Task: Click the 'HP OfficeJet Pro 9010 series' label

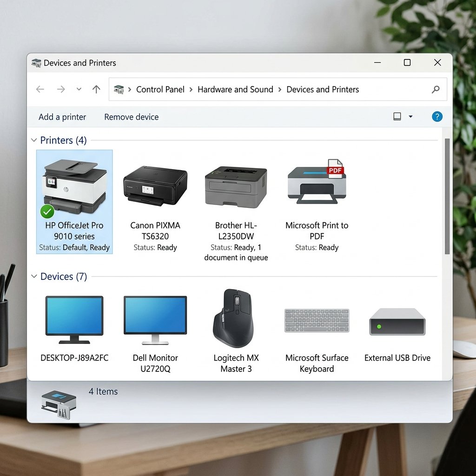Action: click(74, 231)
